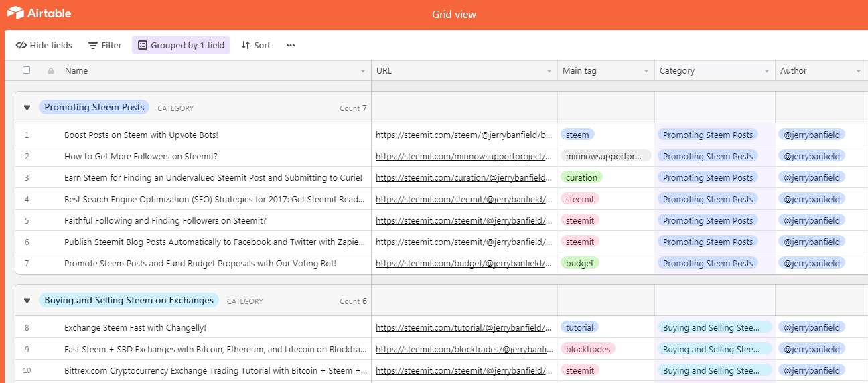Click the blue 'steem' tag in row 1
This screenshot has width=868, height=383.
(577, 135)
